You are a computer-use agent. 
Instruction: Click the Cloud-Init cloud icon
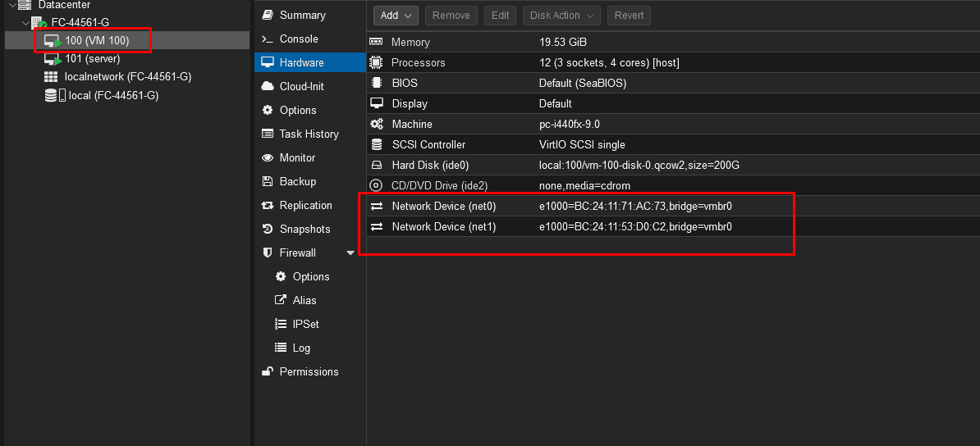(x=267, y=86)
